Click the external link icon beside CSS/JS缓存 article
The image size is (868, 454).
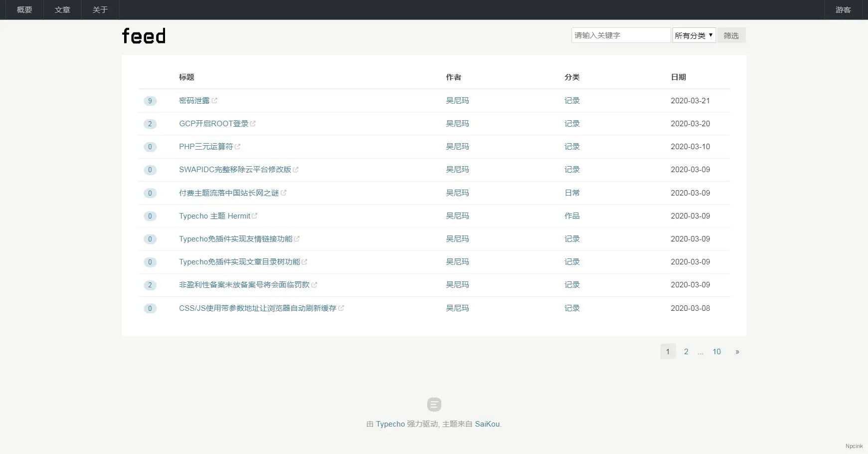coord(341,308)
